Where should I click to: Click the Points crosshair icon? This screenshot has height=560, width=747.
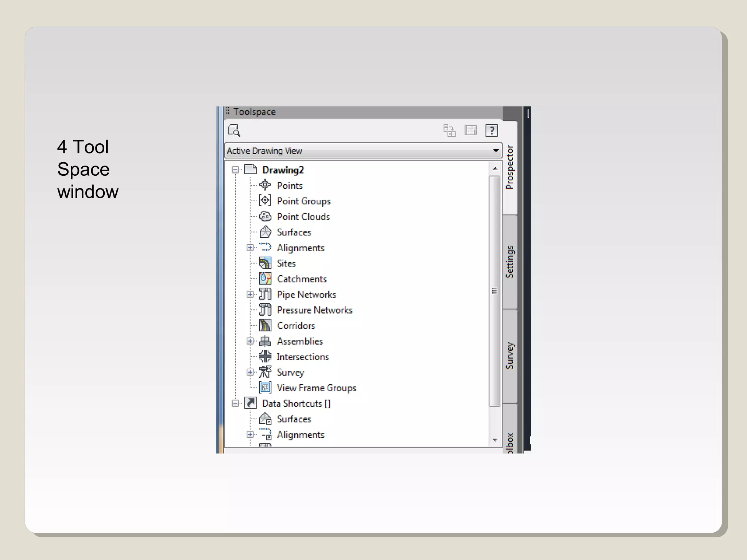pyautogui.click(x=265, y=185)
